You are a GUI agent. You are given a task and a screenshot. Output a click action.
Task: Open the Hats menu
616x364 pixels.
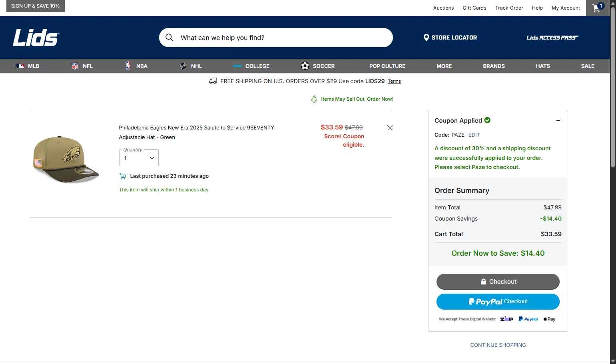pyautogui.click(x=542, y=66)
